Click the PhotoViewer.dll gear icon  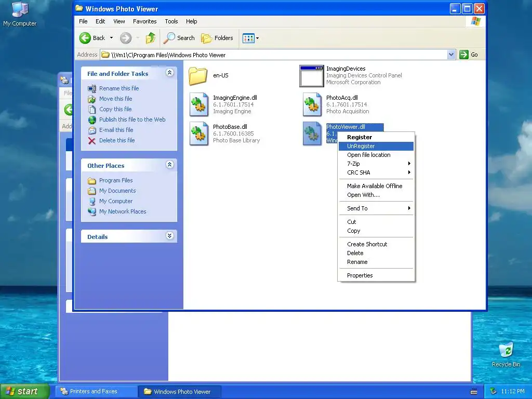(x=312, y=134)
